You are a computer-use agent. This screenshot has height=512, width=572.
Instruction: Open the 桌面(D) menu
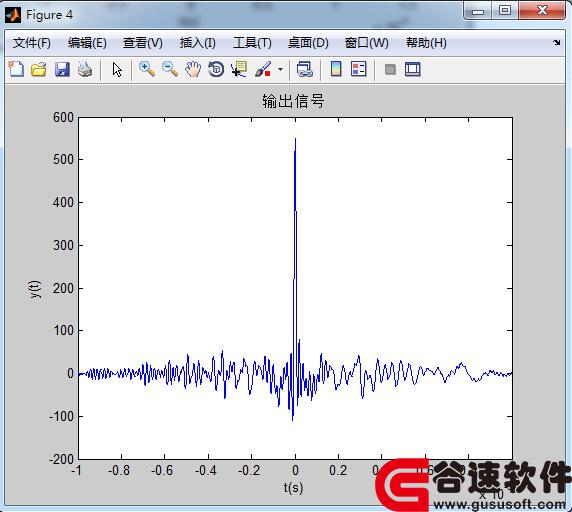308,43
